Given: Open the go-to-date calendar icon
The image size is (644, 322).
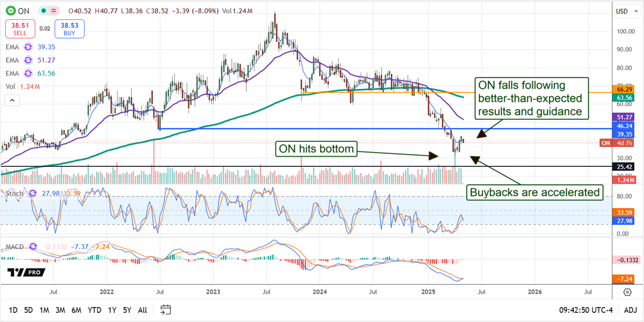Looking at the screenshot, I should coord(166,310).
